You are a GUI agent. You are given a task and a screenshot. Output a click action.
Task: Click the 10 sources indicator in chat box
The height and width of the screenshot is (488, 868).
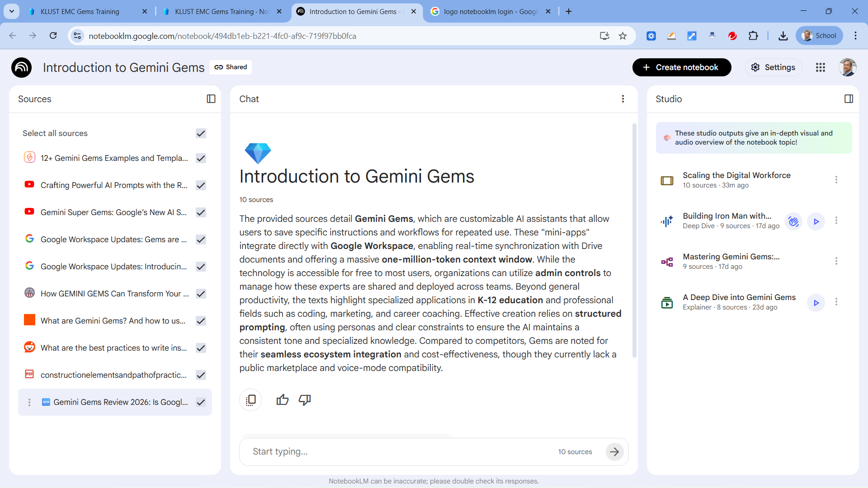(575, 452)
